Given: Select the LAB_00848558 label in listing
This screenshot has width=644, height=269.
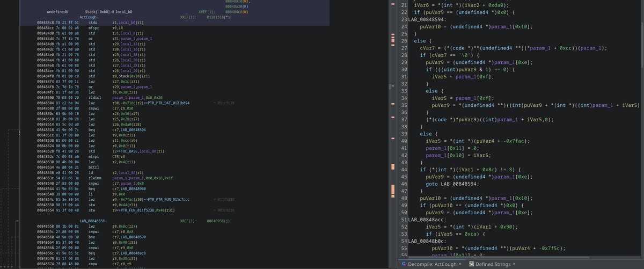Looking at the screenshot, I should tap(92, 221).
